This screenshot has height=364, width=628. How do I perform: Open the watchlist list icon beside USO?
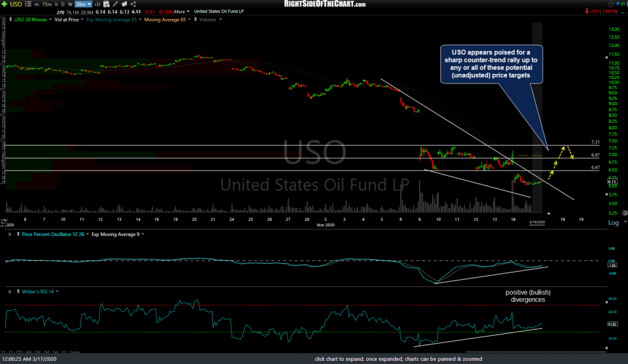pyautogui.click(x=27, y=4)
